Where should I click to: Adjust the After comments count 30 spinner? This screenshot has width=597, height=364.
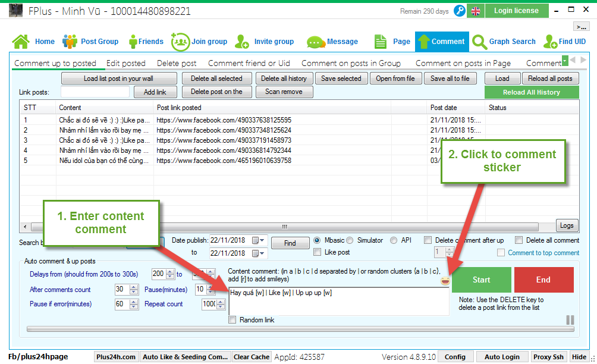click(134, 290)
